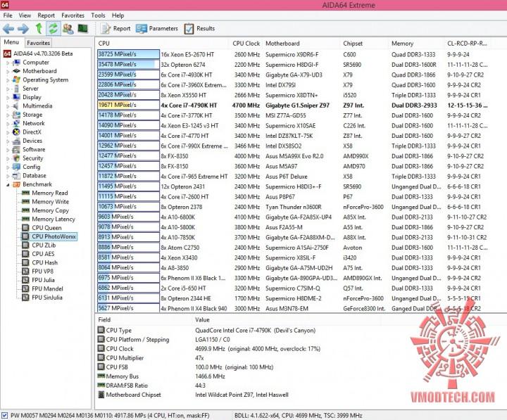
Task: Open benchmark Parameters
Action: [157, 28]
